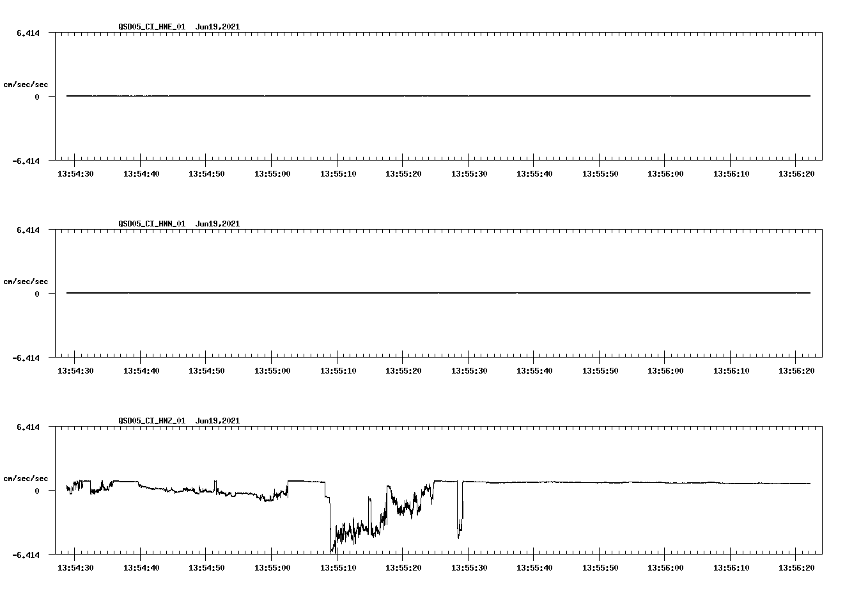This screenshot has height=591, width=868.
Task: Click the 13:56:00 time label under HNE plot
Action: click(665, 174)
